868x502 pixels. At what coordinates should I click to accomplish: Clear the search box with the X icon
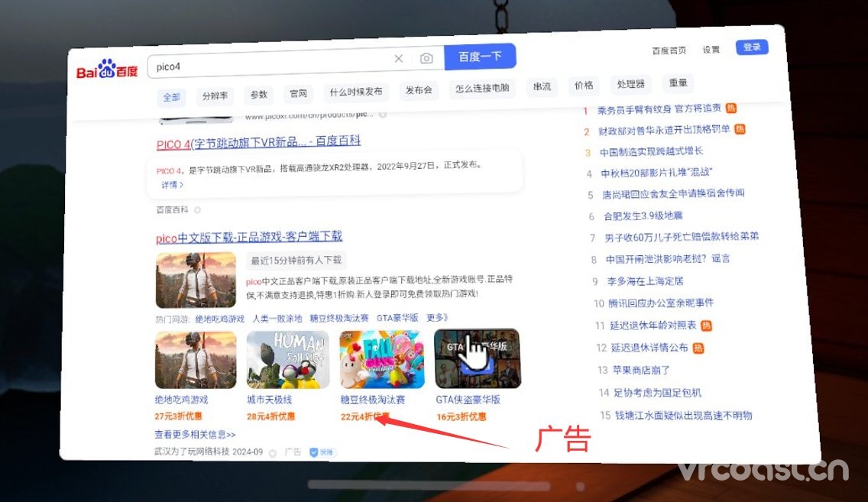[x=399, y=58]
